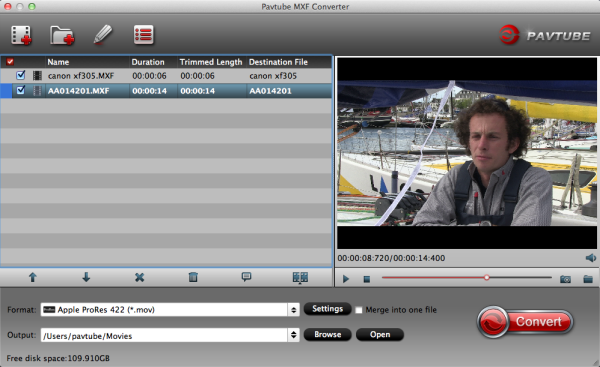Click the Destination File column header
The image size is (600, 367).
tap(278, 62)
